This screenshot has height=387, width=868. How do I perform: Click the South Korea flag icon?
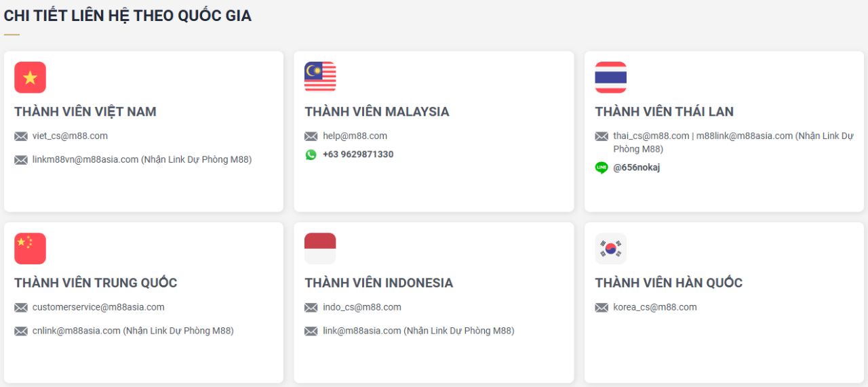[x=611, y=249]
